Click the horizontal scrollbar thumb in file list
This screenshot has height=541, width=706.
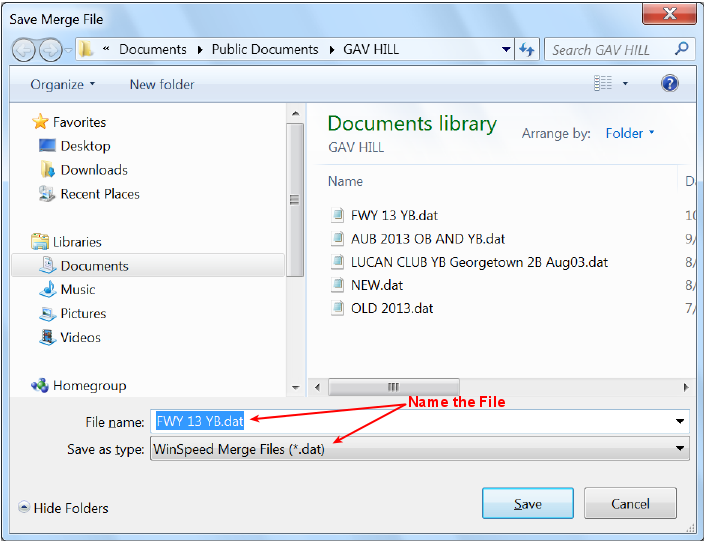tap(394, 387)
